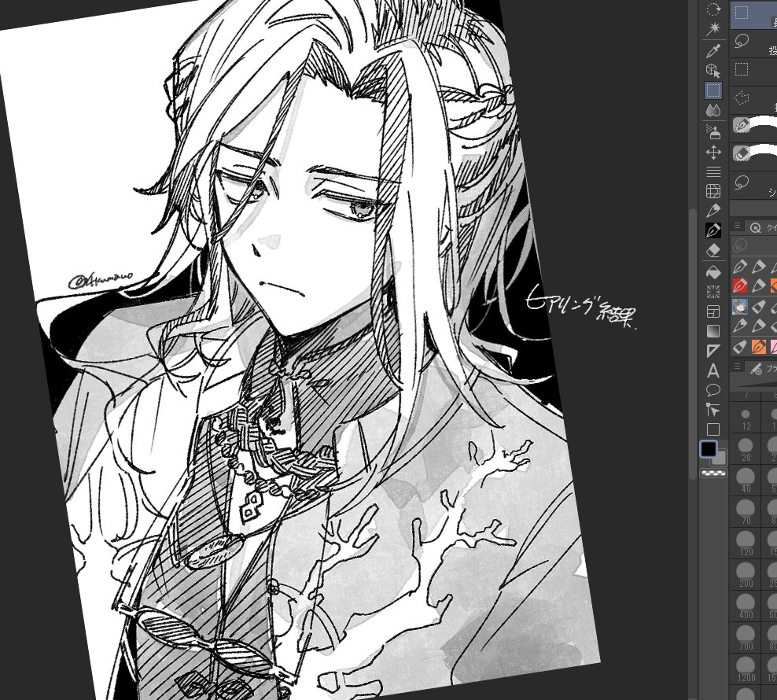Select the Move layer tool

pos(713,153)
